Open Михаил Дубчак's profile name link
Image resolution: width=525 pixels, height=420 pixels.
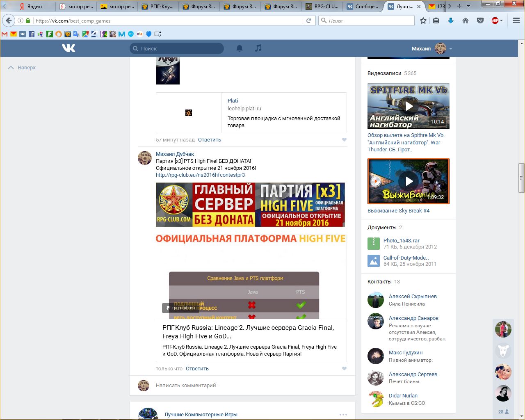(x=175, y=154)
